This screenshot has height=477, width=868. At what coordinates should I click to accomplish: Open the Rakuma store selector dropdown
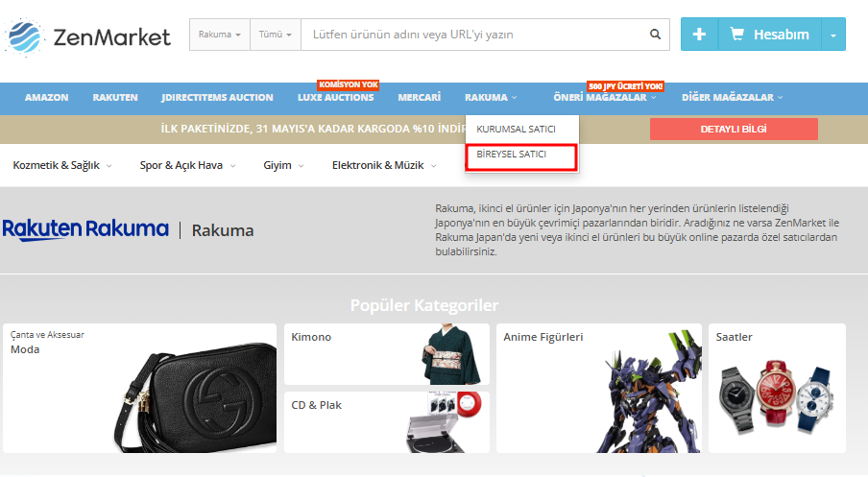[220, 35]
